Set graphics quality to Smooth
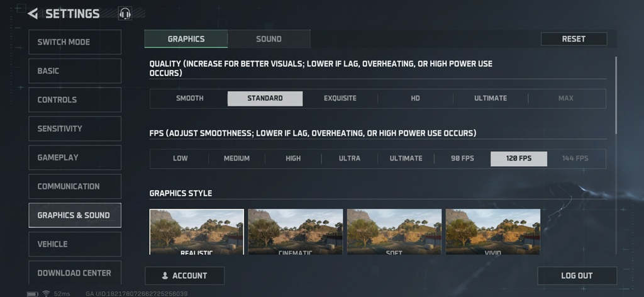Viewport: 644px width, 297px height. point(189,98)
